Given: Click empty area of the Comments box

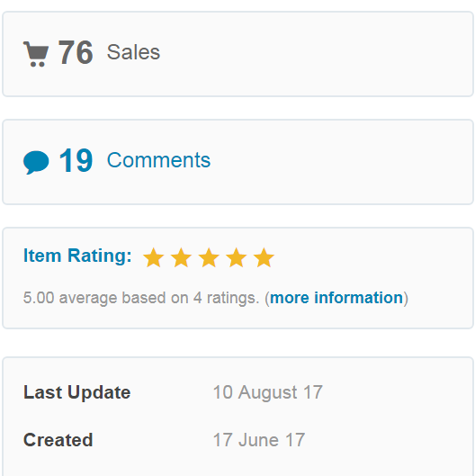Looking at the screenshot, I should click(340, 162).
